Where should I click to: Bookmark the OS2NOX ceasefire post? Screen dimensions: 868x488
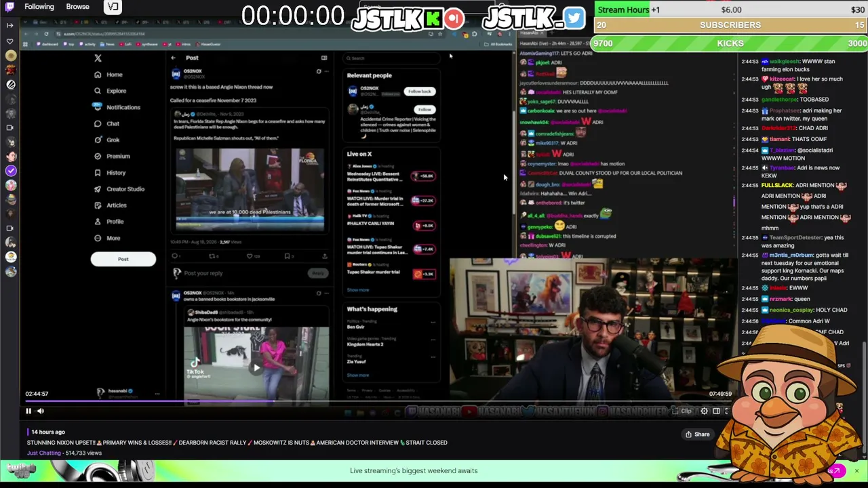[288, 256]
